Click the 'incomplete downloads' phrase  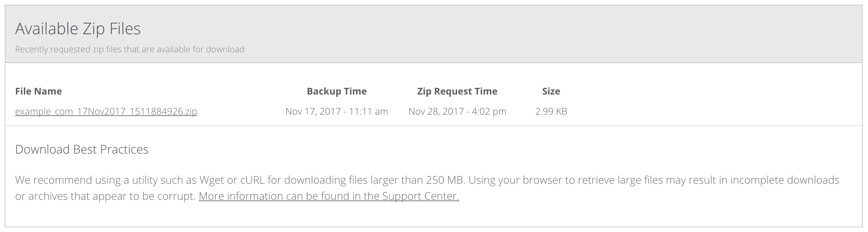(x=785, y=180)
